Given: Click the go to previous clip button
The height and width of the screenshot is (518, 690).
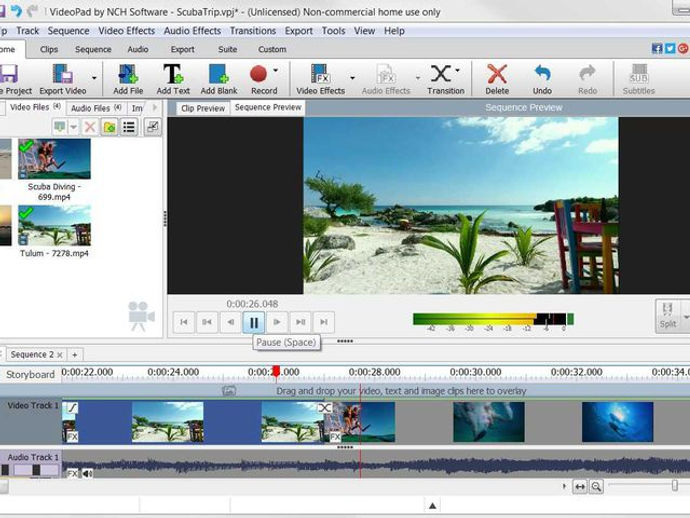Looking at the screenshot, I should [x=207, y=322].
